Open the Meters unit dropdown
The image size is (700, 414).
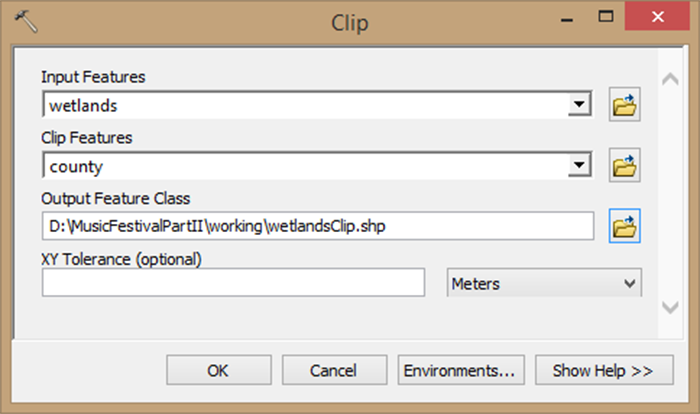click(x=543, y=284)
